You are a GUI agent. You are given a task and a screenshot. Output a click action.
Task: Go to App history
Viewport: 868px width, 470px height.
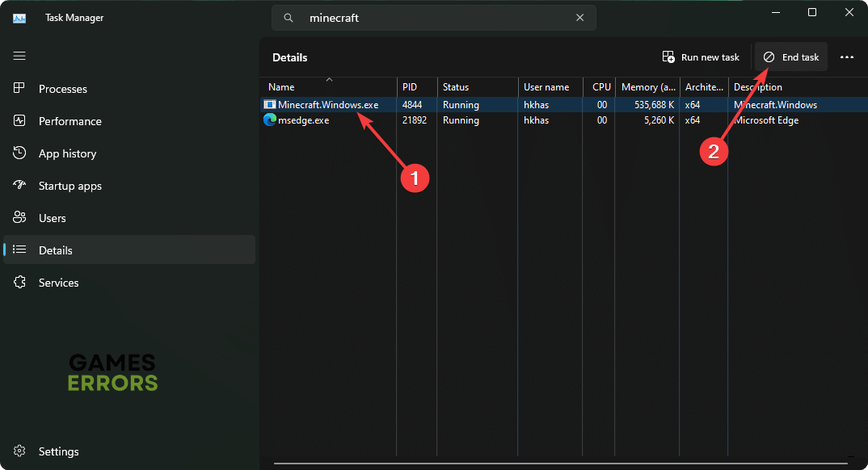point(67,153)
